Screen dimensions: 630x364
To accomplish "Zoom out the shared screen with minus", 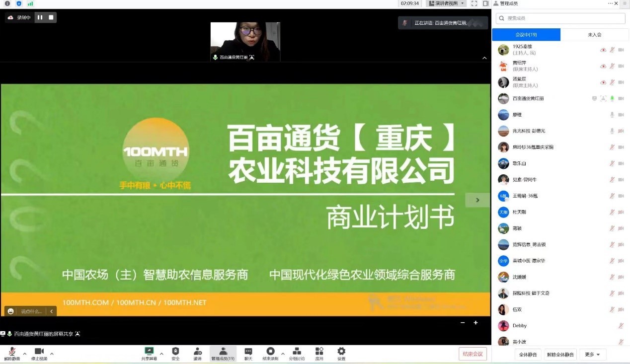I will 463,323.
